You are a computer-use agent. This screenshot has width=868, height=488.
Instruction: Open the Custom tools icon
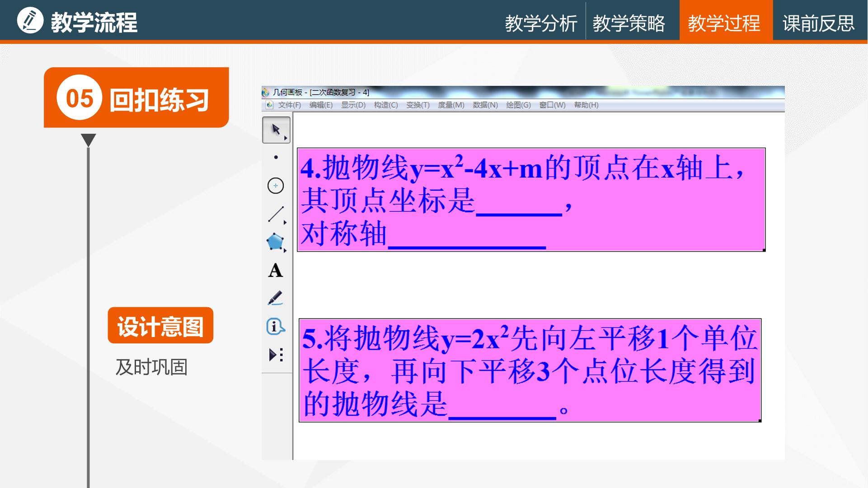pos(276,355)
